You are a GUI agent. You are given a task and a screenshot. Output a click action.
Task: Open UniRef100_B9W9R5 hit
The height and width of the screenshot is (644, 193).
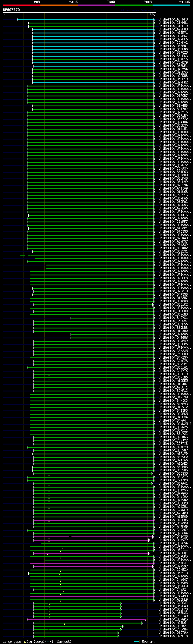click(x=173, y=583)
